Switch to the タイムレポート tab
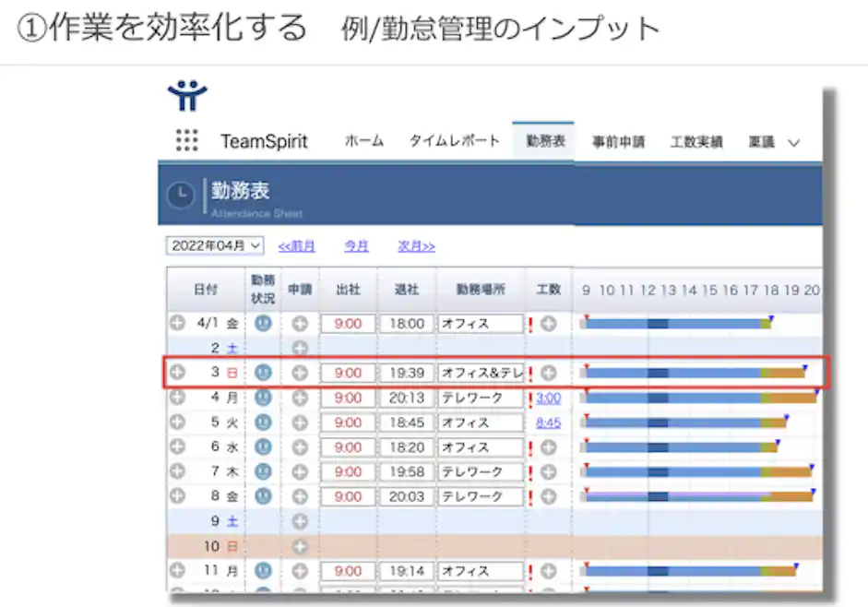 [453, 140]
